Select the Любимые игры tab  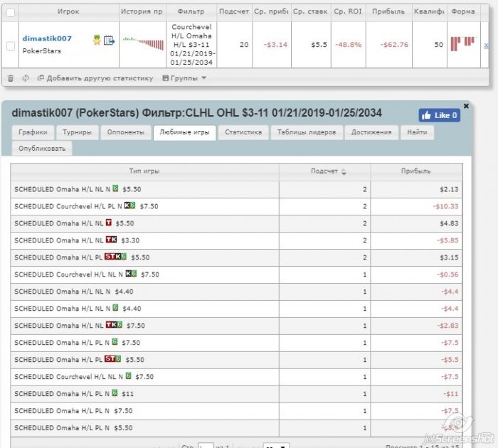click(x=184, y=132)
